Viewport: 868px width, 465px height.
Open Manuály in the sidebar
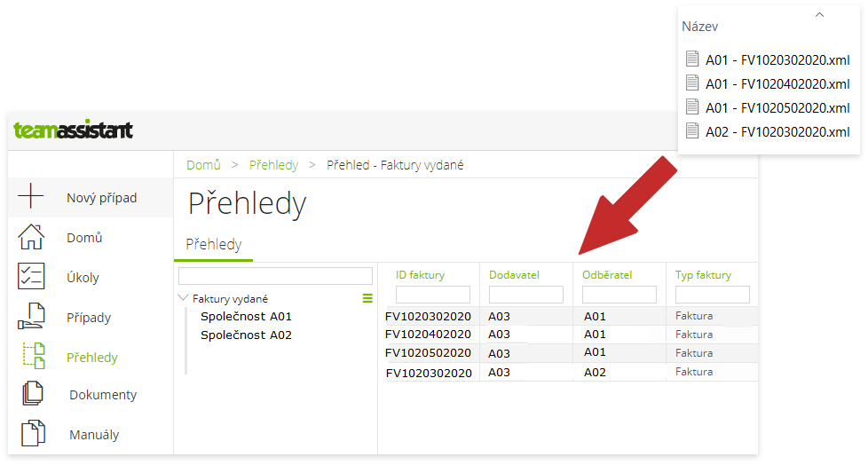point(94,435)
